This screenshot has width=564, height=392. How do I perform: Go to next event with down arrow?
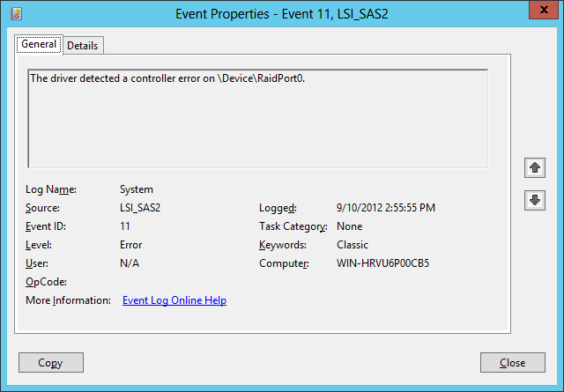pos(534,200)
